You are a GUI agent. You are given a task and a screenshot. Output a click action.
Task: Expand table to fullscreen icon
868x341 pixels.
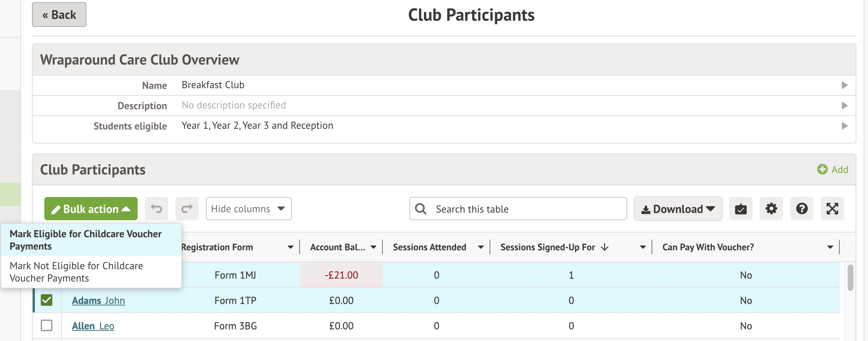[832, 209]
